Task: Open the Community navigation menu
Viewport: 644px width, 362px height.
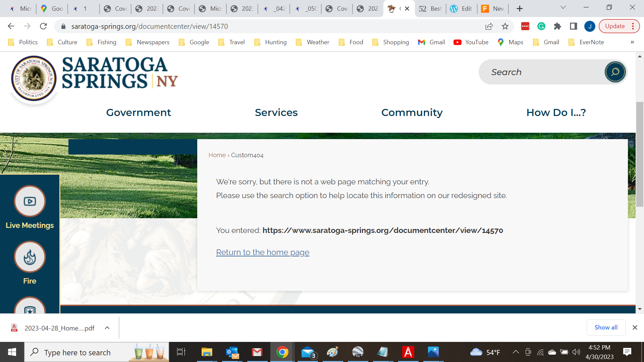Action: tap(412, 113)
